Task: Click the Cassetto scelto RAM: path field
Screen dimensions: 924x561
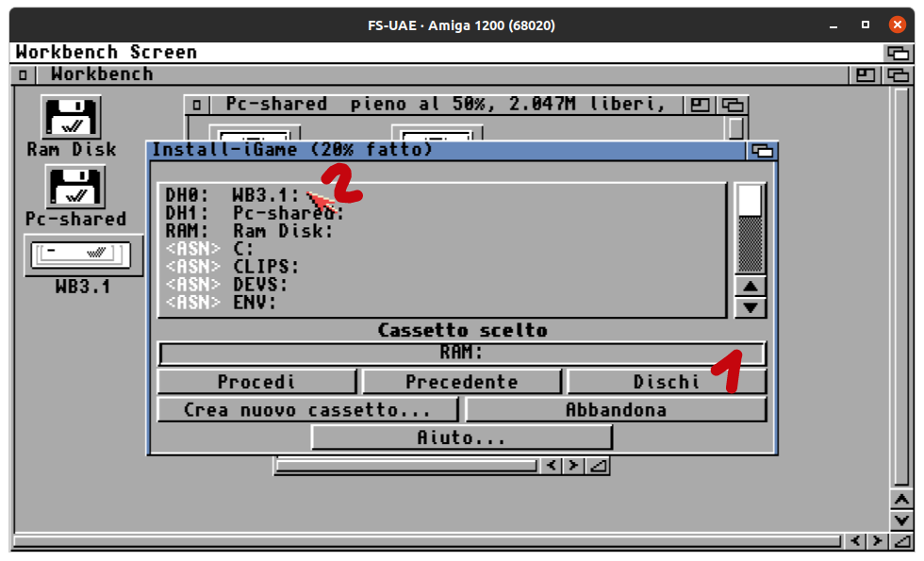Action: tap(461, 353)
